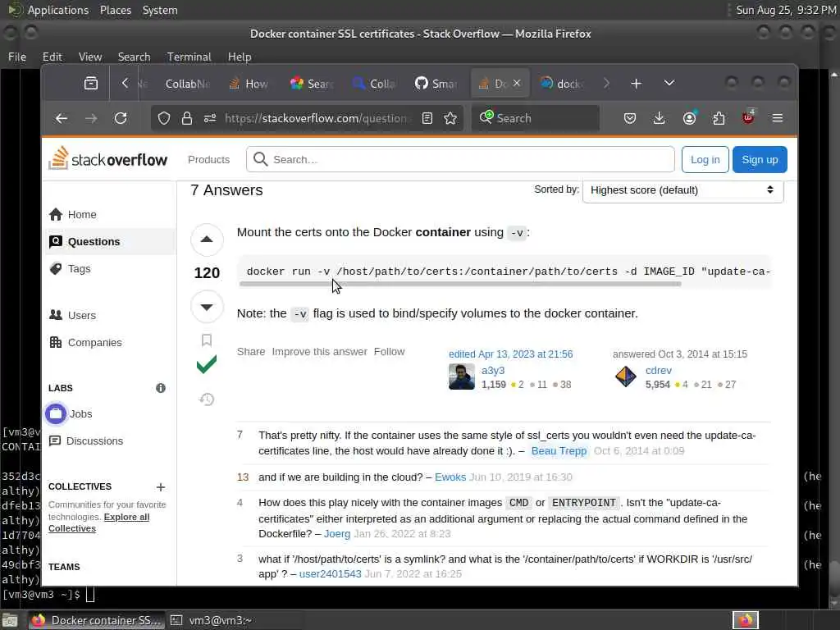Image resolution: width=840 pixels, height=630 pixels.
Task: Show the answer's activity history icon
Action: click(x=207, y=399)
